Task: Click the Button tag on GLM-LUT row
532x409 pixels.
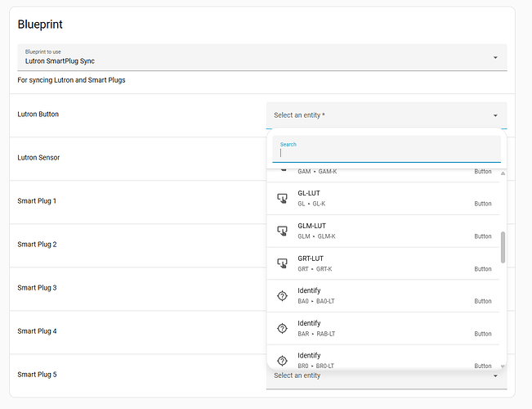Action: click(x=483, y=236)
